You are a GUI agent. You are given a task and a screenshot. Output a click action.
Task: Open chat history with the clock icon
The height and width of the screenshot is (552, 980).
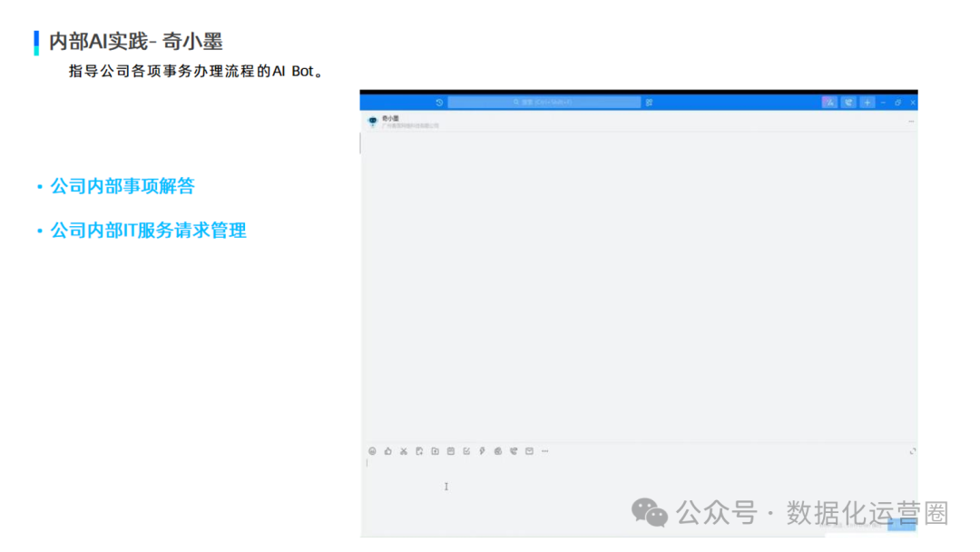click(438, 102)
